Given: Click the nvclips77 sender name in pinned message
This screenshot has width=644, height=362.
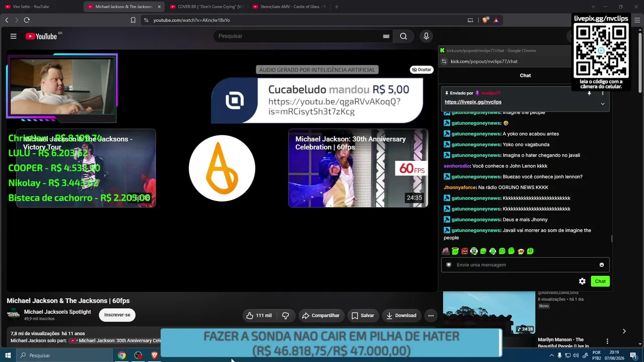Looking at the screenshot, I should (x=491, y=93).
